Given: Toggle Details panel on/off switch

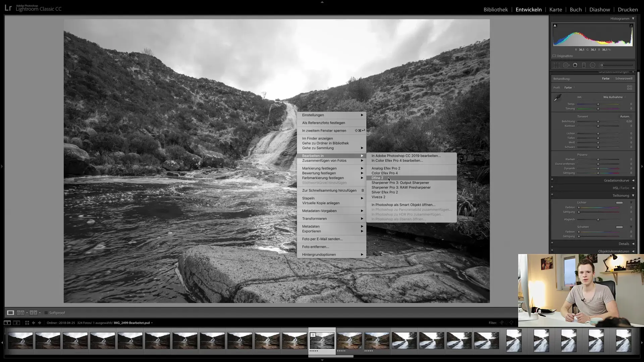Looking at the screenshot, I should point(552,243).
